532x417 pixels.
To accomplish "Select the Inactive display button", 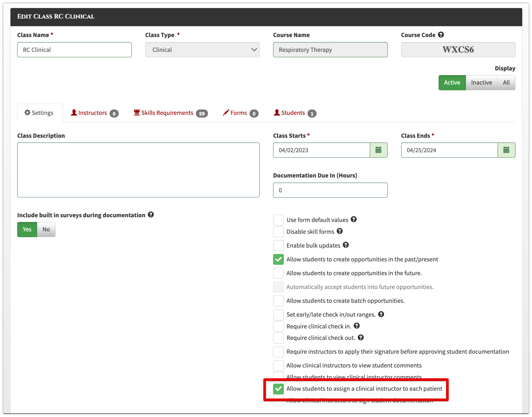I will click(x=481, y=83).
